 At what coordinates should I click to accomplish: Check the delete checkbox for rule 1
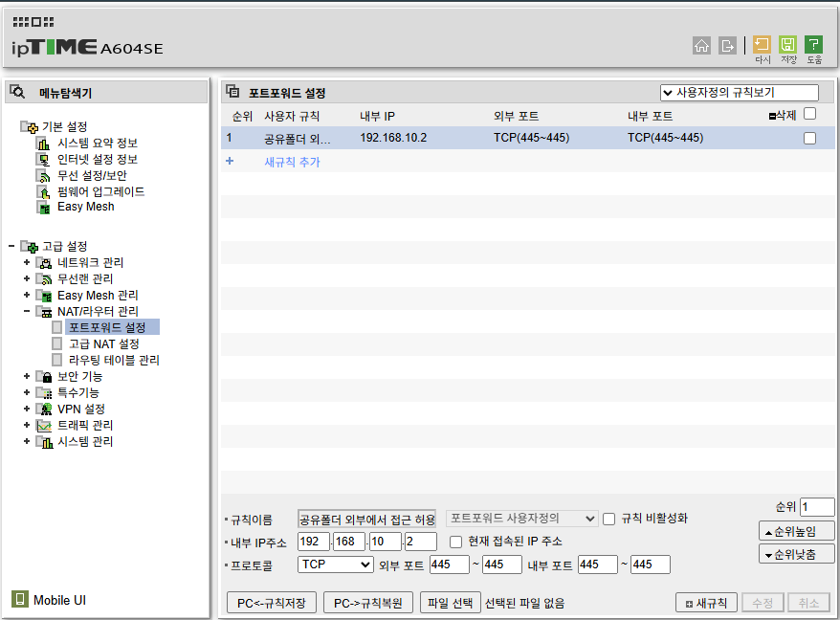click(810, 138)
